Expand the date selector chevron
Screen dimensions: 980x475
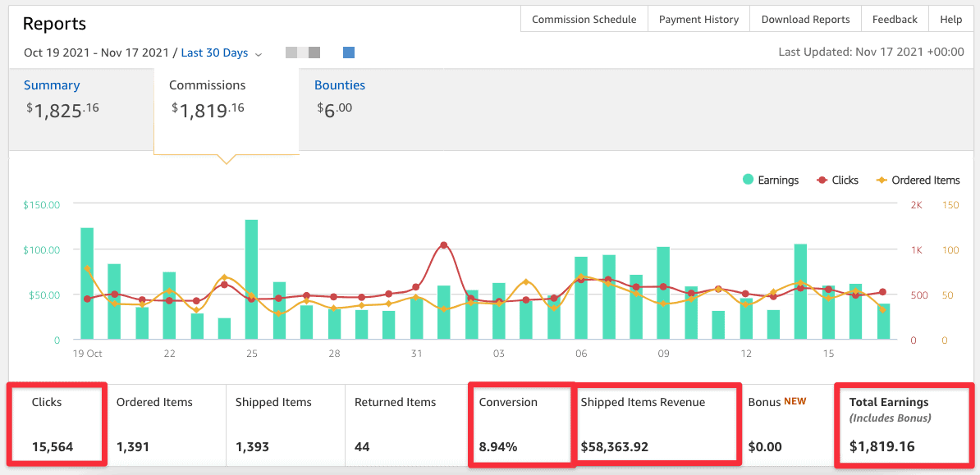(x=258, y=53)
